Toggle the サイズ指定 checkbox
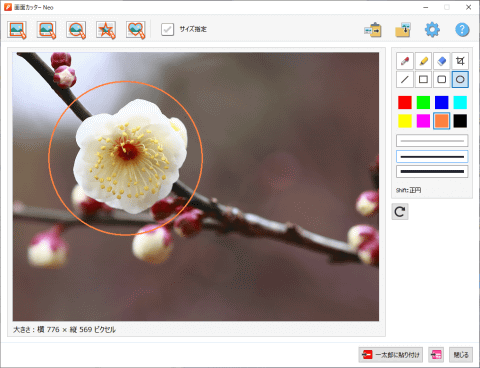Viewport: 480px width, 368px height. 167,29
